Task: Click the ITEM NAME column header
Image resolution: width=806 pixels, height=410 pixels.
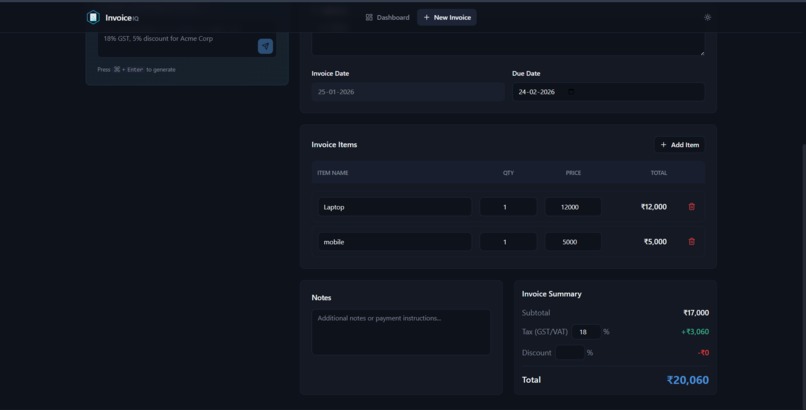Action: click(x=333, y=173)
